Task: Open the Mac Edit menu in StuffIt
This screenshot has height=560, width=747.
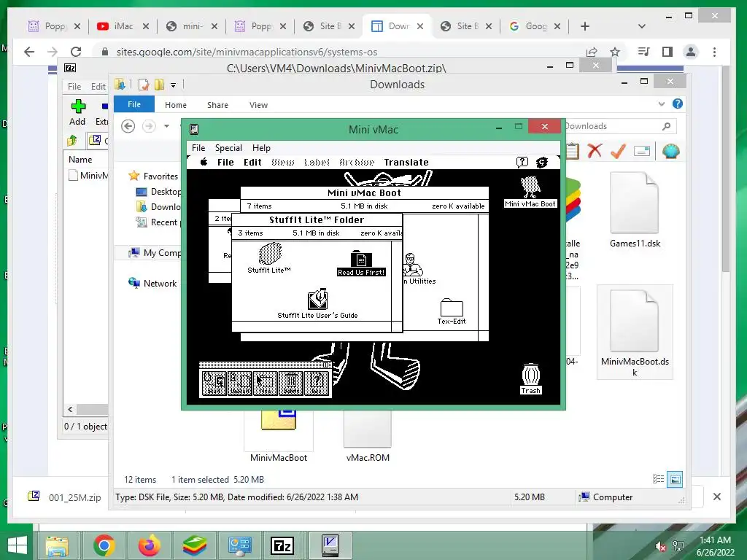Action: coord(252,163)
